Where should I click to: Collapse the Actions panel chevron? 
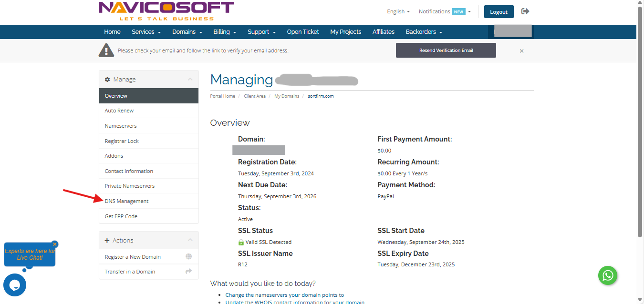(190, 241)
